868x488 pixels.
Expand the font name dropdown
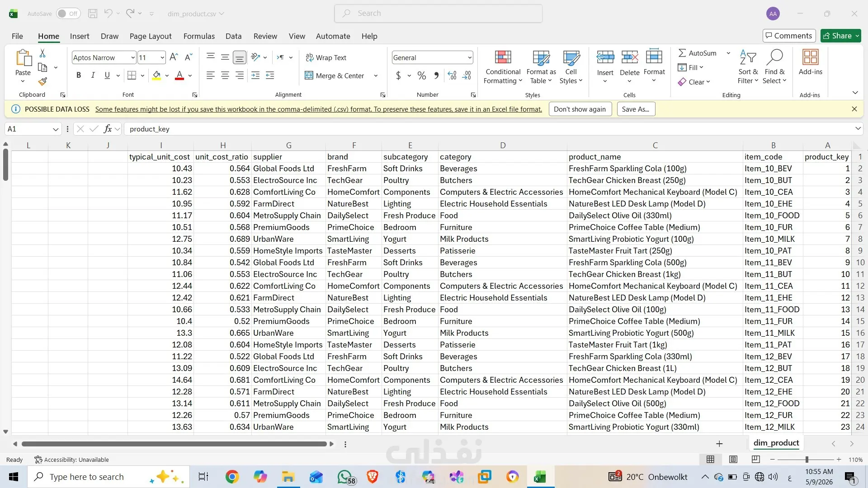(x=132, y=57)
